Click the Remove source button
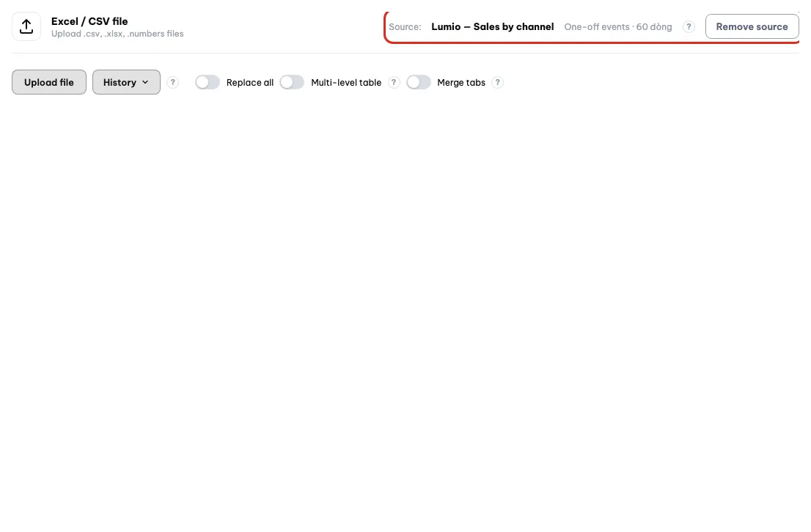Screen dimensions: 811x532 tap(752, 26)
